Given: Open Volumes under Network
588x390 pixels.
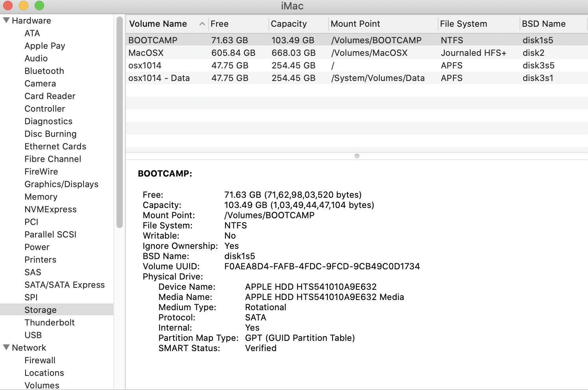Looking at the screenshot, I should [42, 385].
